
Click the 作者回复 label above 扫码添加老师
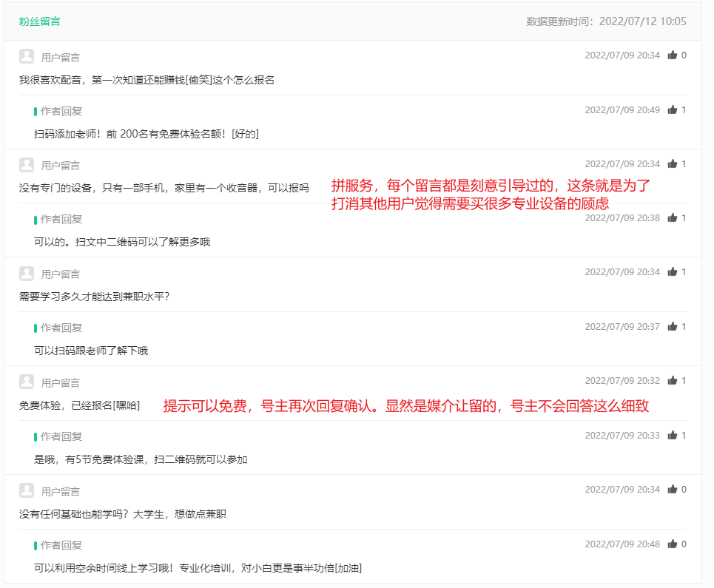pos(61,111)
